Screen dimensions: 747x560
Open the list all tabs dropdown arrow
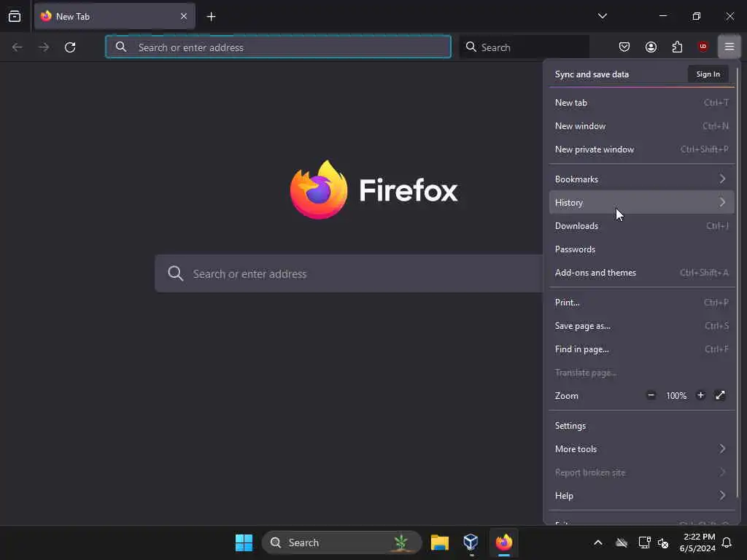603,16
